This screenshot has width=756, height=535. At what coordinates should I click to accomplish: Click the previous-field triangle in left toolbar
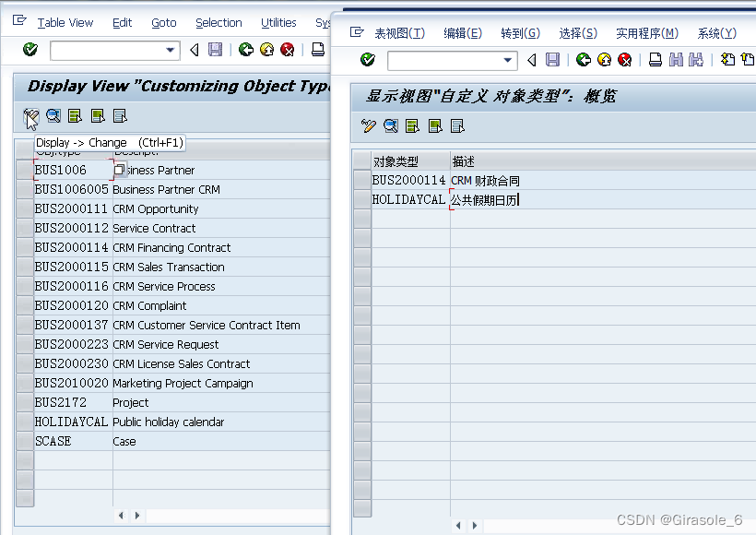[195, 49]
